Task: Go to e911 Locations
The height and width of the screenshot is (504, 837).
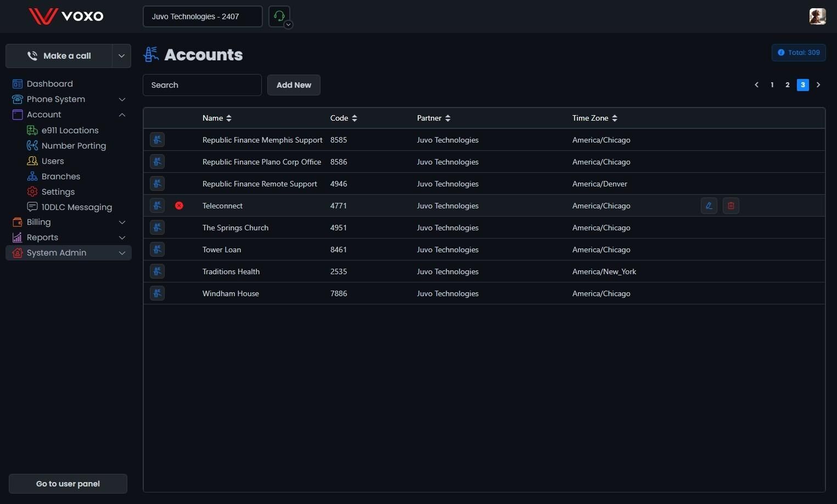Action: coord(70,131)
